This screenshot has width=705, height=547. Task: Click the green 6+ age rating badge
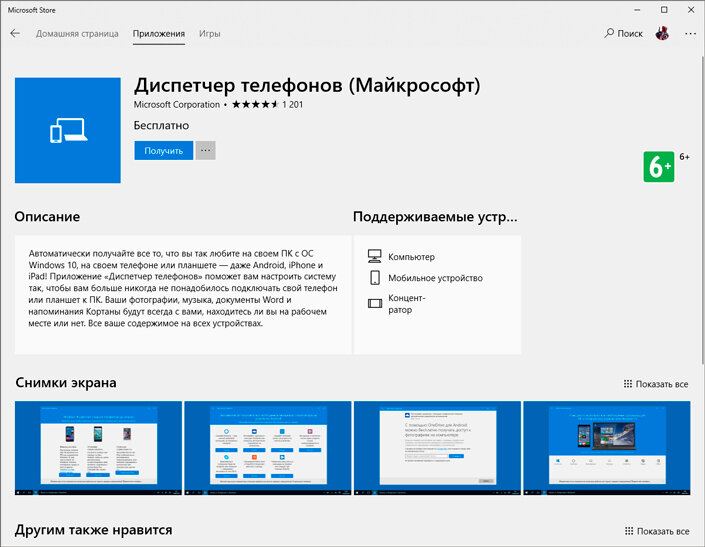coord(659,167)
